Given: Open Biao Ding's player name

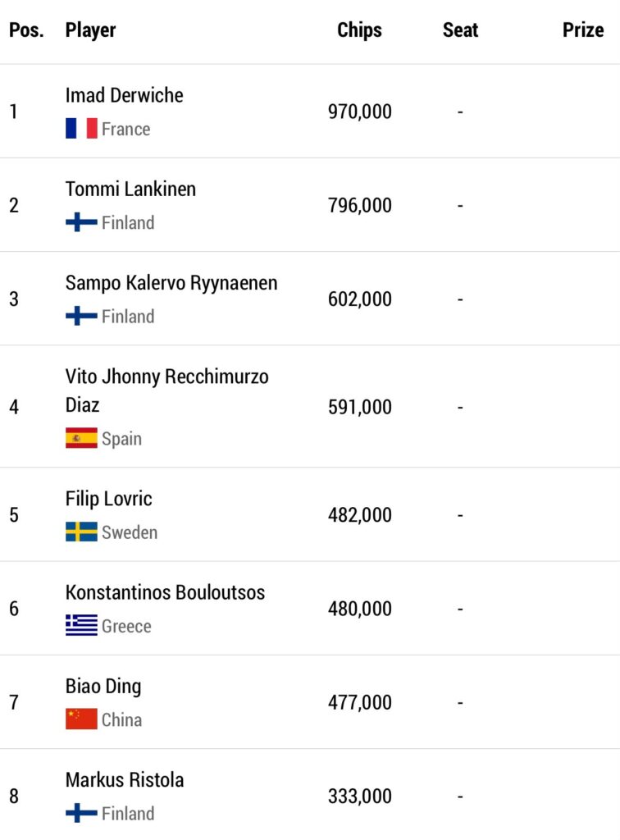Looking at the screenshot, I should pos(103,687).
